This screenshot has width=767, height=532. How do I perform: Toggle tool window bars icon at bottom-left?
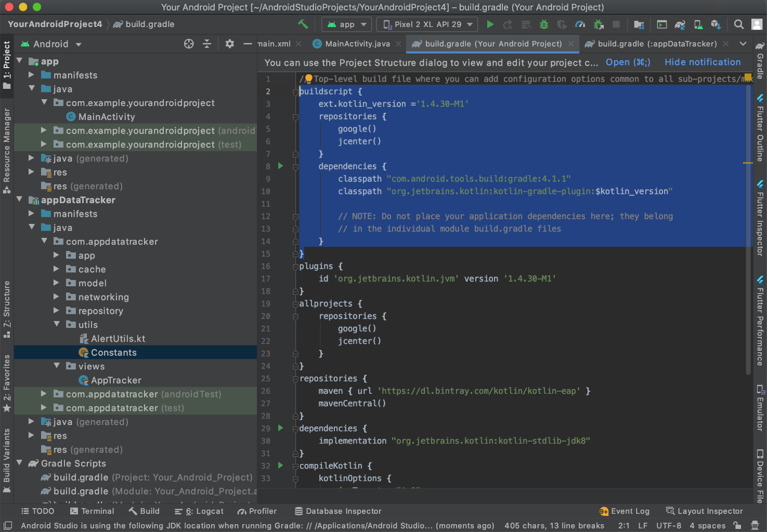point(7,525)
